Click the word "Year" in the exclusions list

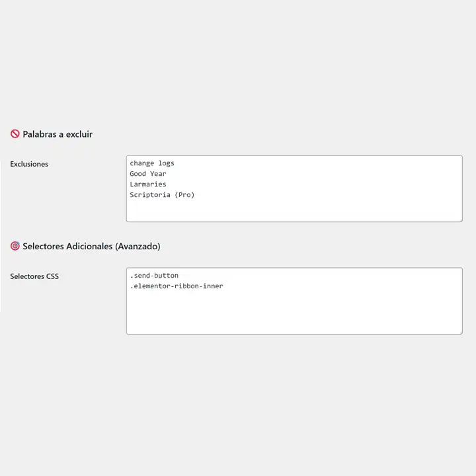tap(158, 174)
